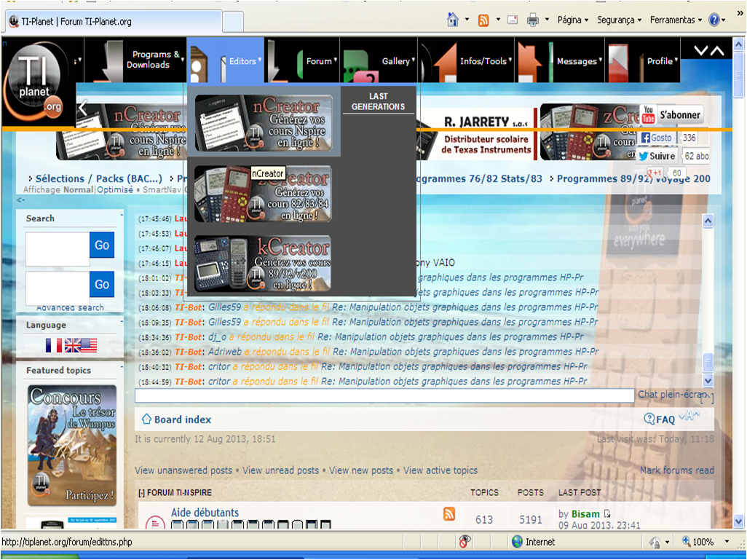Click View unanswered posts

[x=183, y=470]
